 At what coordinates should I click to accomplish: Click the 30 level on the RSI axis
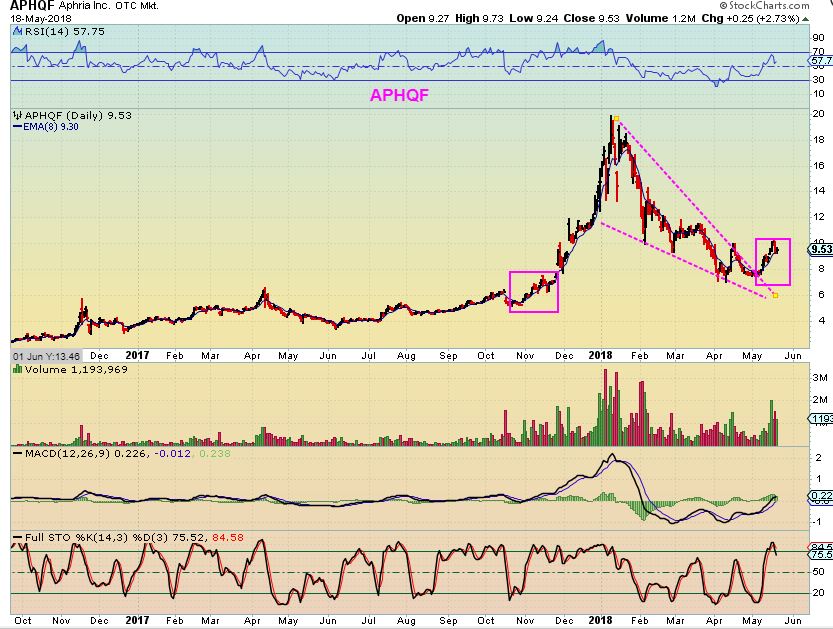pos(818,80)
